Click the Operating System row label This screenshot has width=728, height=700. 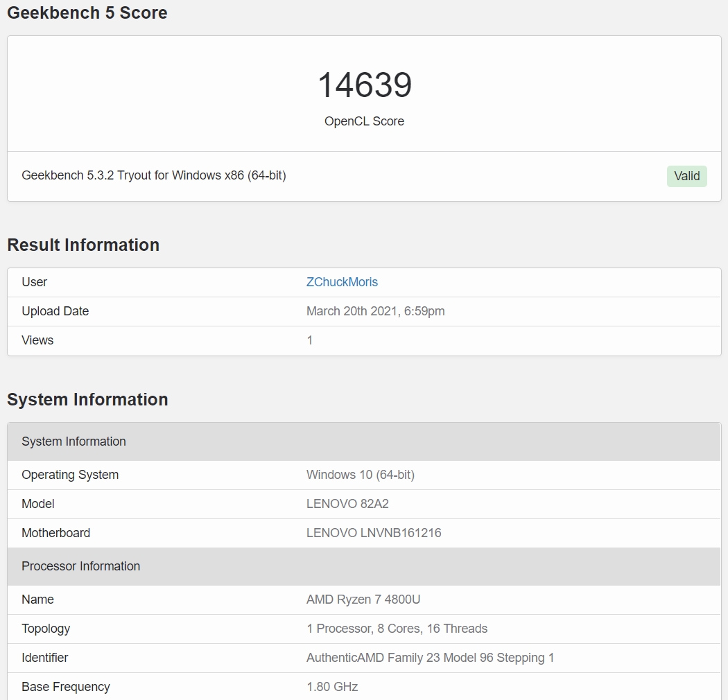tap(70, 475)
